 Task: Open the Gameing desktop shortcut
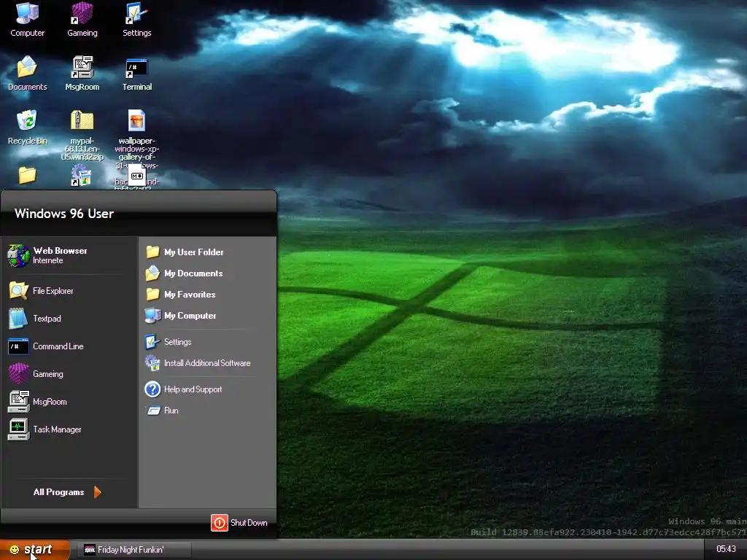tap(82, 19)
